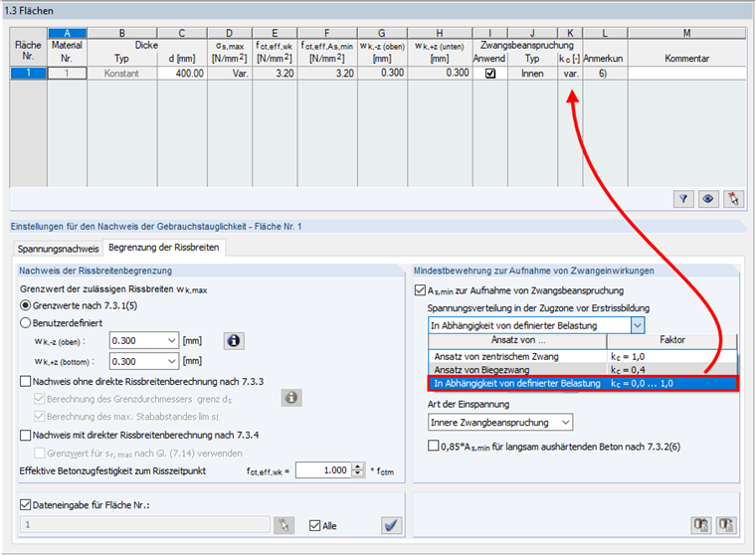756x556 pixels.
Task: Enable 0,85*As,min für langsam aushärtenden Beton
Action: 434,446
